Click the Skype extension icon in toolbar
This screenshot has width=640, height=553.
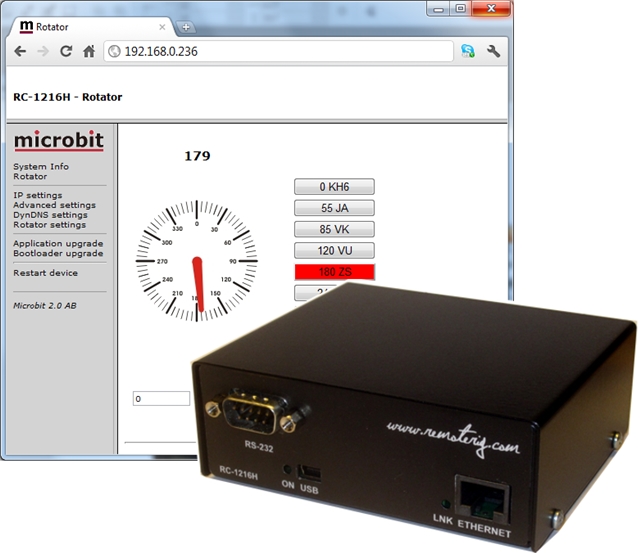[468, 51]
